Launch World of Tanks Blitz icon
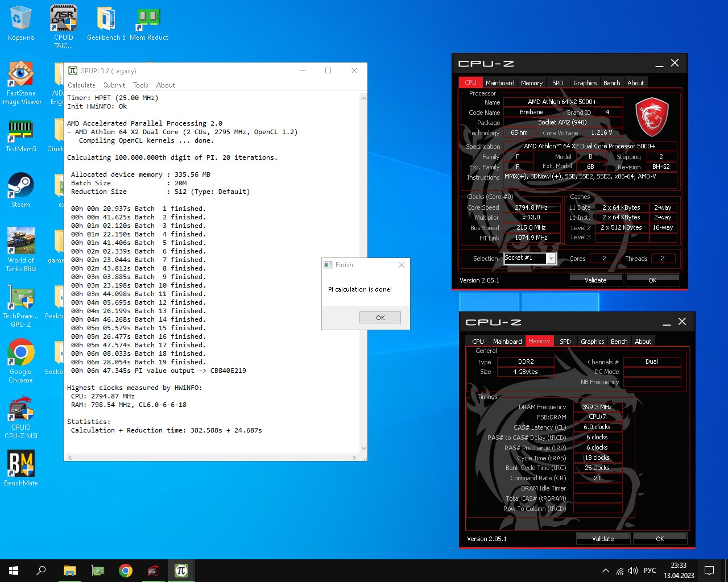The width and height of the screenshot is (728, 582). coord(21,249)
